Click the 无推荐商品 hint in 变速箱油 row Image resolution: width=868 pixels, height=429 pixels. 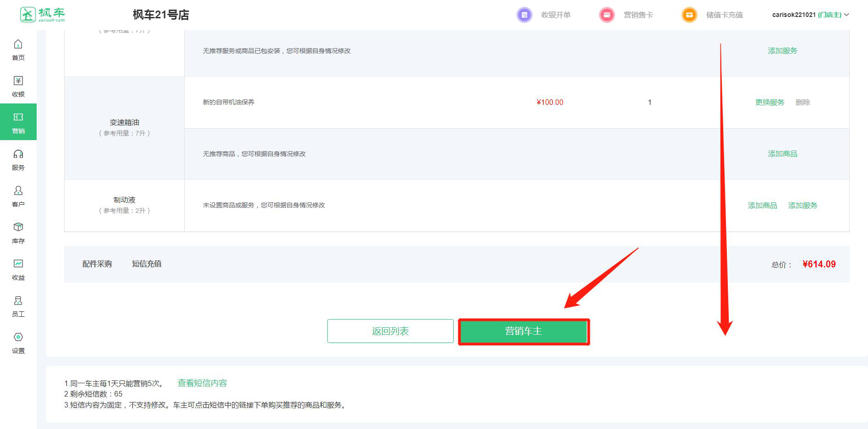(254, 154)
